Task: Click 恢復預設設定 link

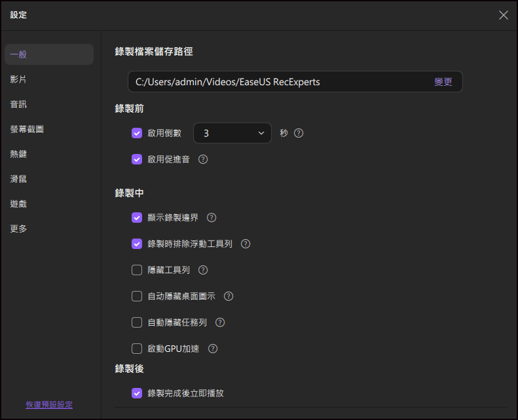Action: tap(49, 405)
